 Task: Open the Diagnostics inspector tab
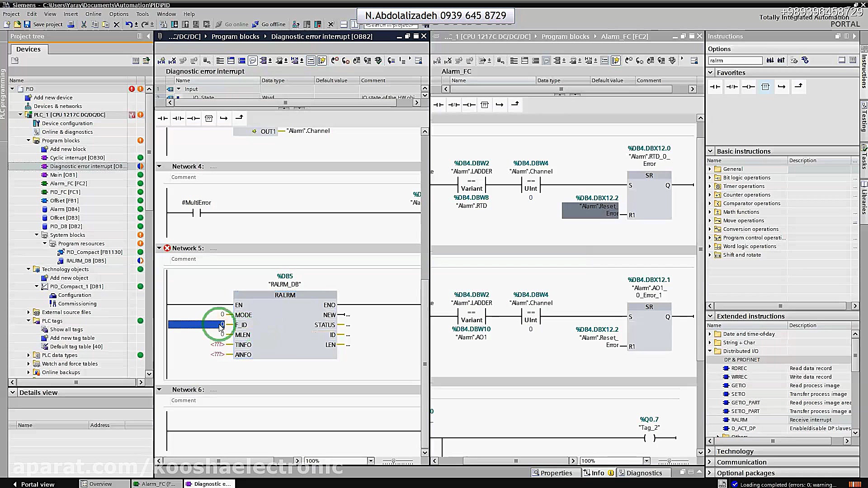[x=640, y=473]
